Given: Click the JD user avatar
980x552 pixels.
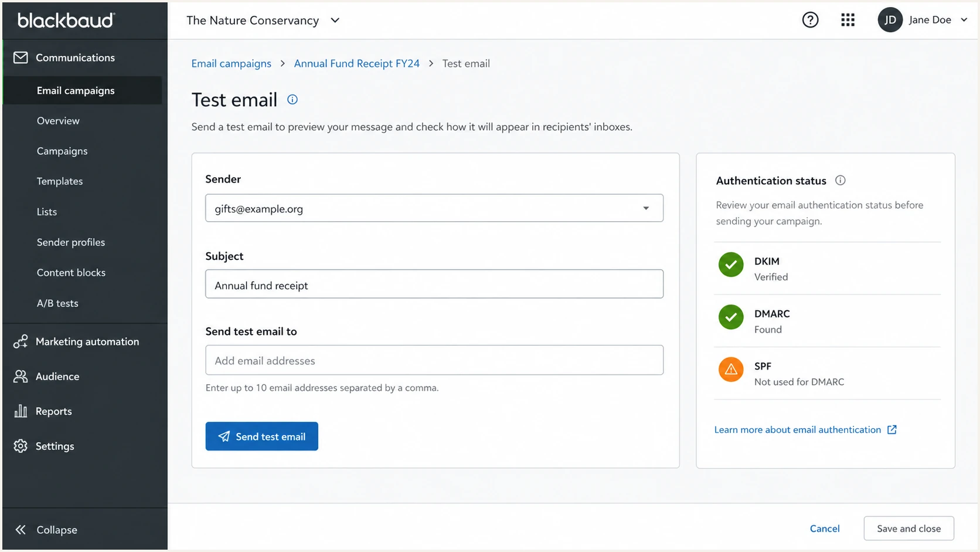Looking at the screenshot, I should tap(890, 20).
